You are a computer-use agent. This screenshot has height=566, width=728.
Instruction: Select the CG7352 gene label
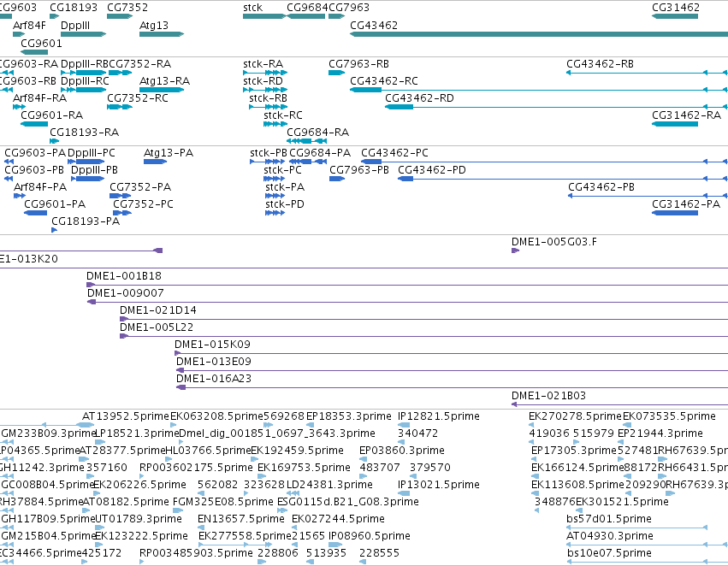pos(127,8)
